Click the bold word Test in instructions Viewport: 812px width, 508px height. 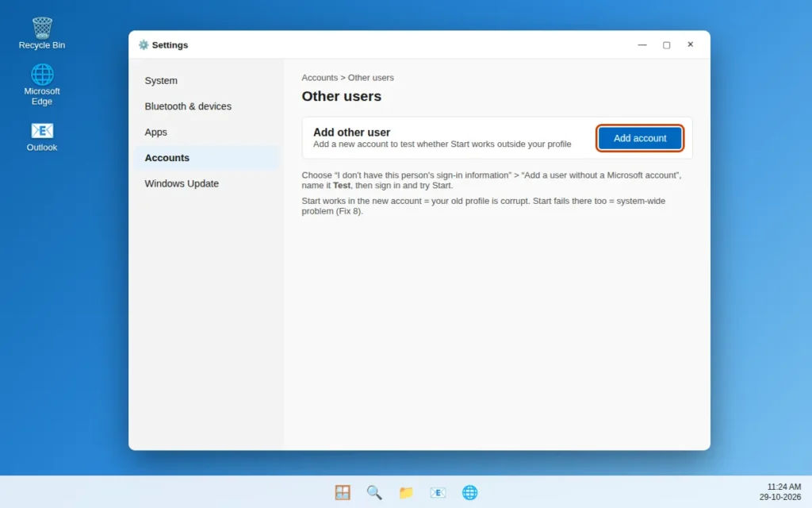(x=341, y=186)
